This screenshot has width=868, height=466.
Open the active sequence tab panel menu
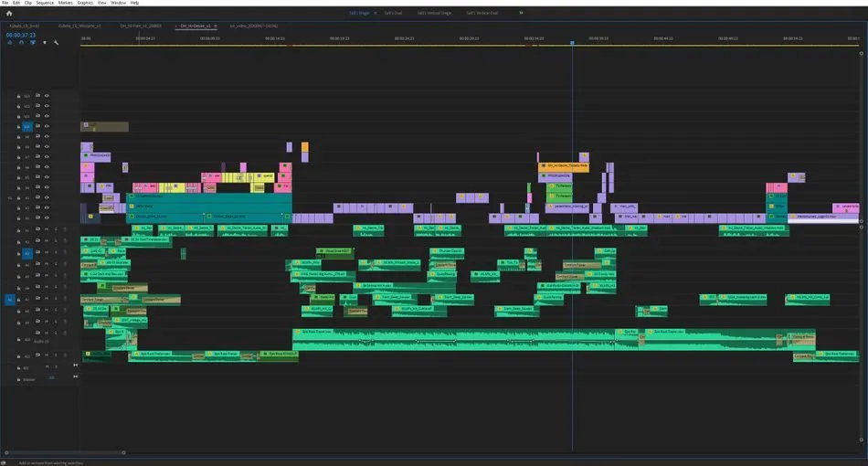217,26
